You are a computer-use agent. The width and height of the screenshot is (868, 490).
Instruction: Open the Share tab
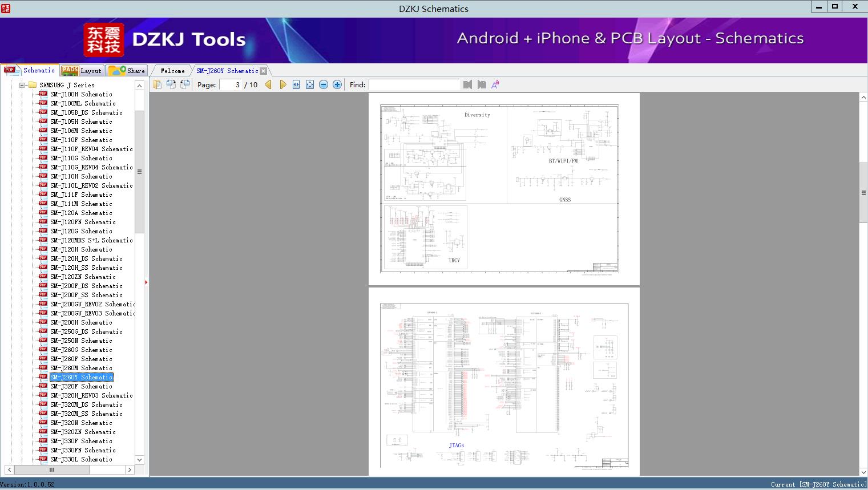[127, 71]
